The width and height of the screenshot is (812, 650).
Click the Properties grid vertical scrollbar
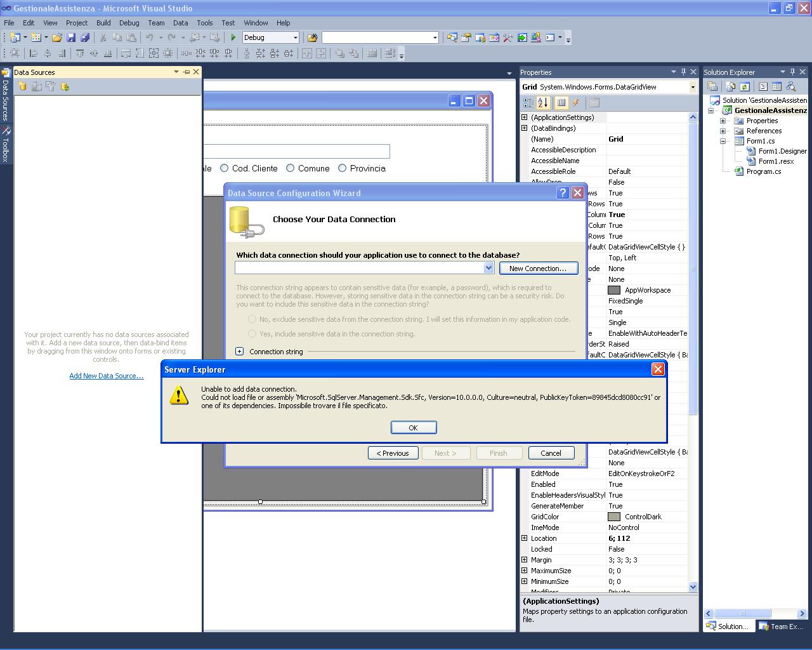tap(693, 352)
